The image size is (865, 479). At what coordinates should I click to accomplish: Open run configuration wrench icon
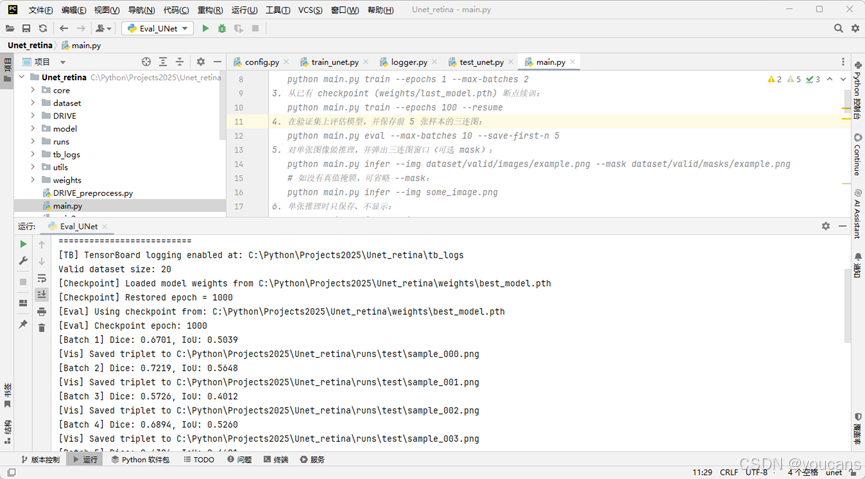pos(23,260)
